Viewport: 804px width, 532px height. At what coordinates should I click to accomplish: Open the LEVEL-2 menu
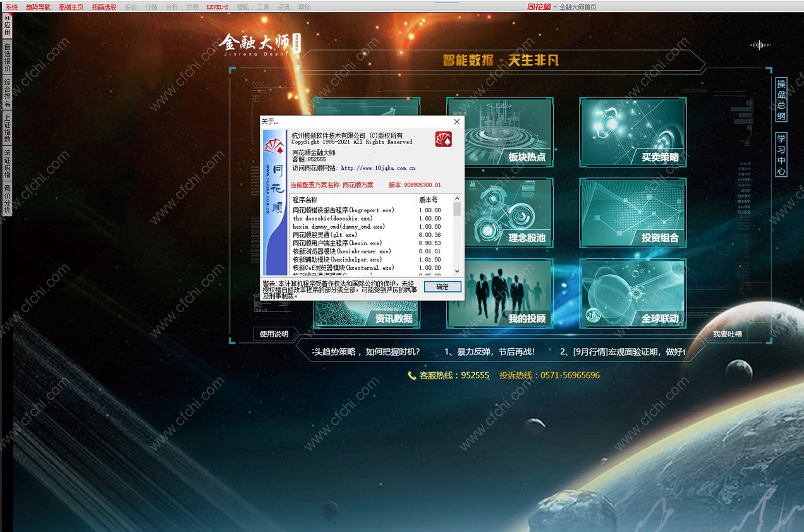tap(217, 7)
